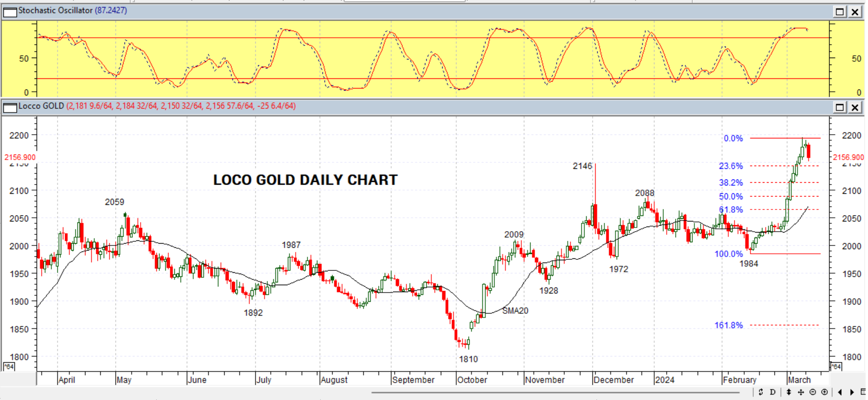Image resolution: width=868 pixels, height=400 pixels.
Task: Click the 2009 high annotation
Action: click(x=514, y=235)
